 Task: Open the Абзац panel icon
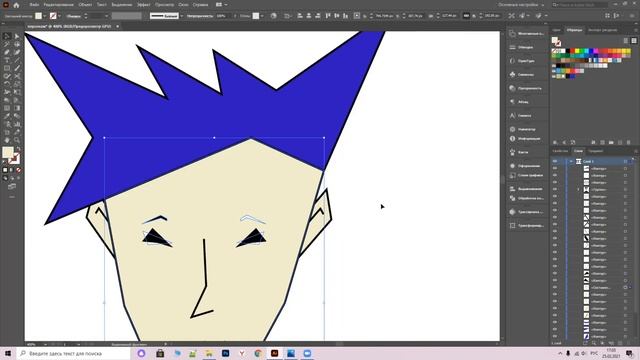512,102
